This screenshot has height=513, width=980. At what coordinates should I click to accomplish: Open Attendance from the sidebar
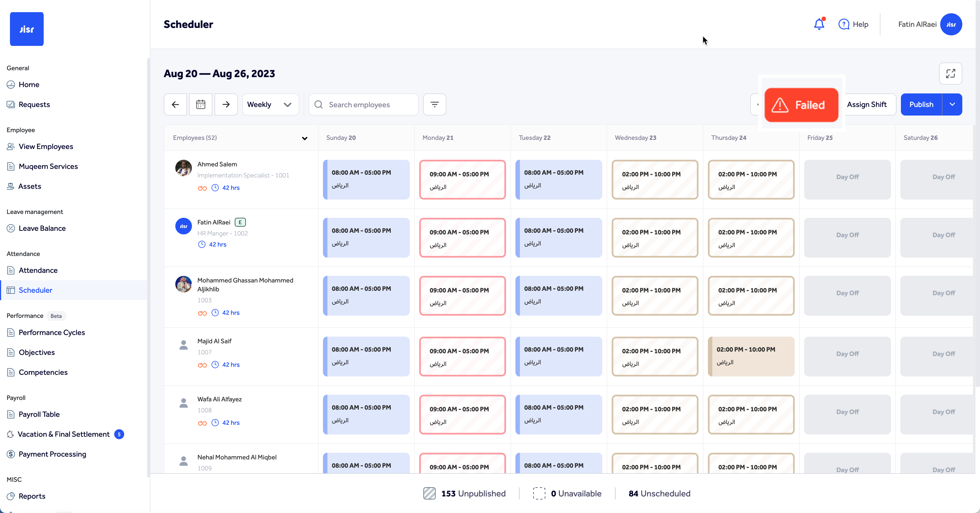(38, 270)
